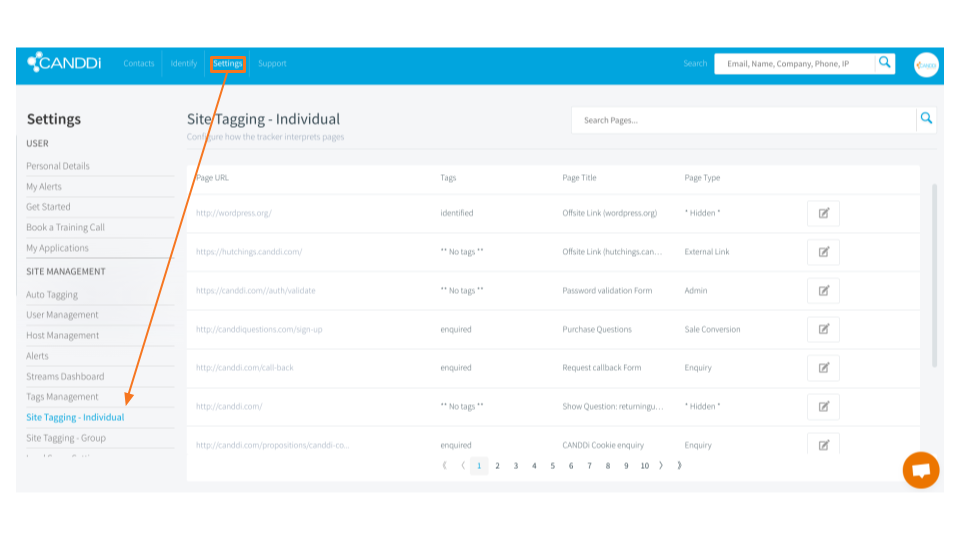The height and width of the screenshot is (540, 960).
Task: Go to next page of results
Action: [661, 465]
